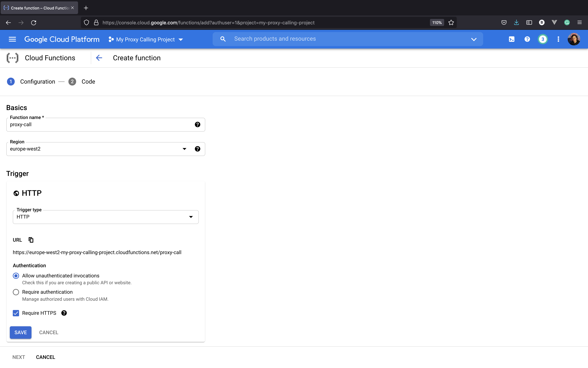
Task: Bookmark this page with the star
Action: pos(451,23)
